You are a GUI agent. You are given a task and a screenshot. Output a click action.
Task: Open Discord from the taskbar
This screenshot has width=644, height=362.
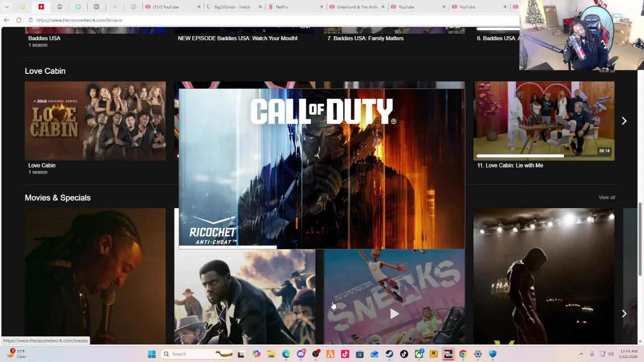tap(301, 354)
